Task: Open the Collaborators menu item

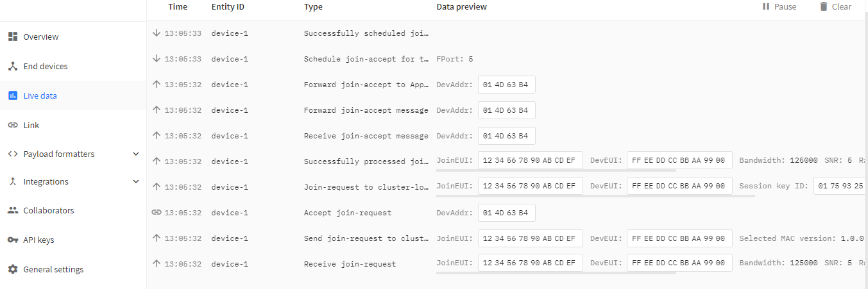Action: click(x=48, y=211)
